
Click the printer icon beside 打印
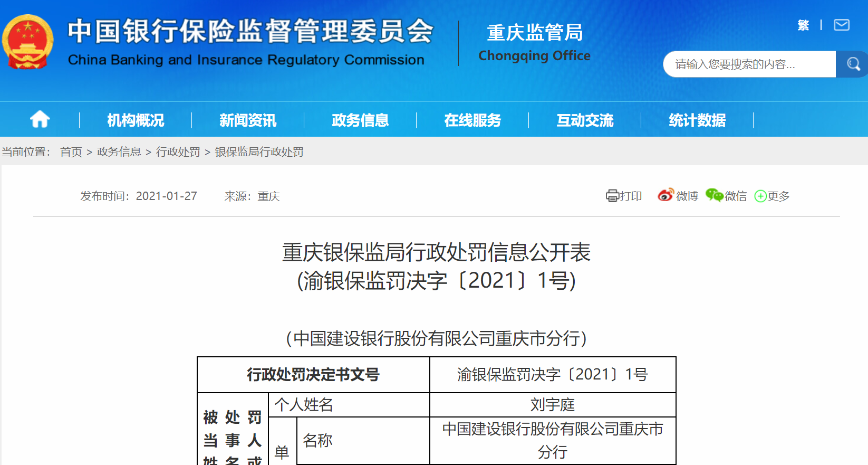(612, 196)
